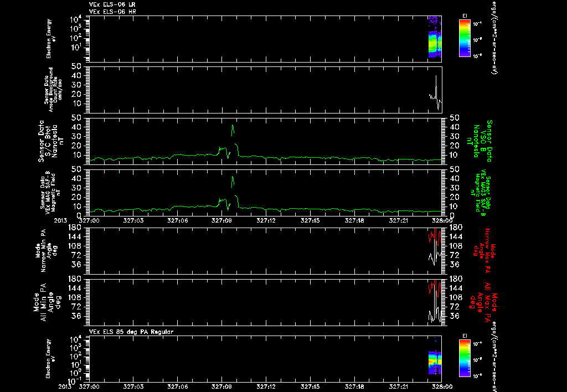Click the red "All Max PA Angle" axis label

(x=484, y=302)
